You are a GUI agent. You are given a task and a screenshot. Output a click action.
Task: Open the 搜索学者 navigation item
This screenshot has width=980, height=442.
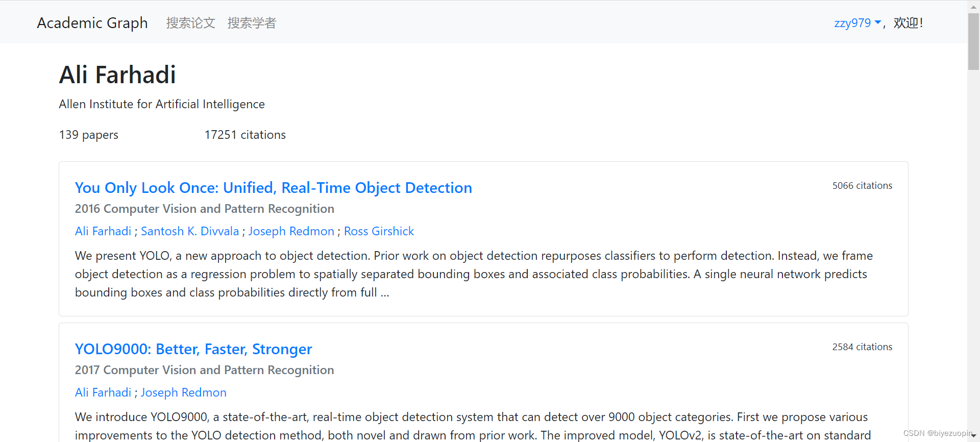pos(252,23)
